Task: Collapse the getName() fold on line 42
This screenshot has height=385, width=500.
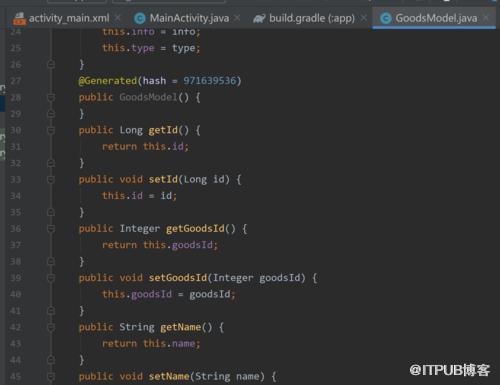Action: pyautogui.click(x=51, y=327)
